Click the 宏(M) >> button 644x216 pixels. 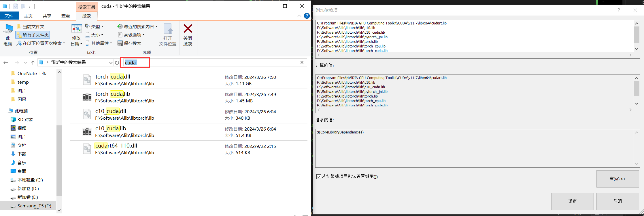(x=617, y=179)
